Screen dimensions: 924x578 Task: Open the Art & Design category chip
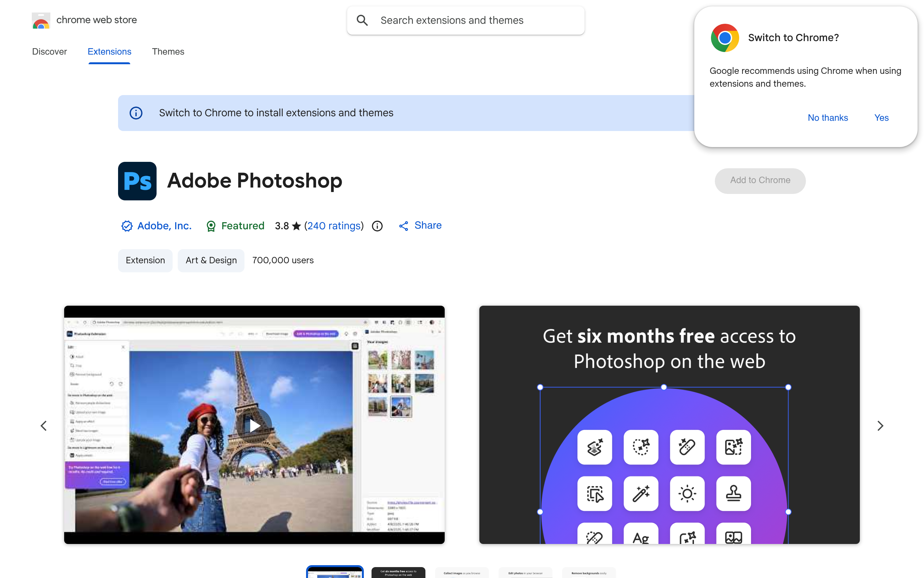(211, 260)
